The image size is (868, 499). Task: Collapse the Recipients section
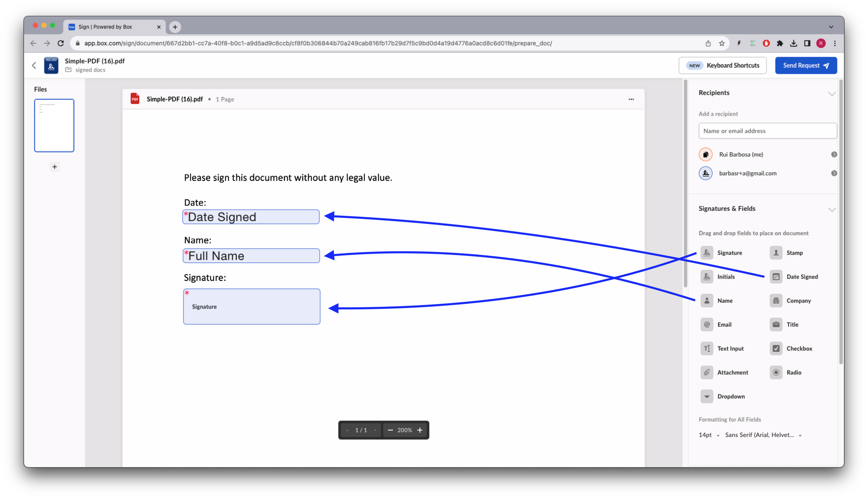click(x=831, y=94)
